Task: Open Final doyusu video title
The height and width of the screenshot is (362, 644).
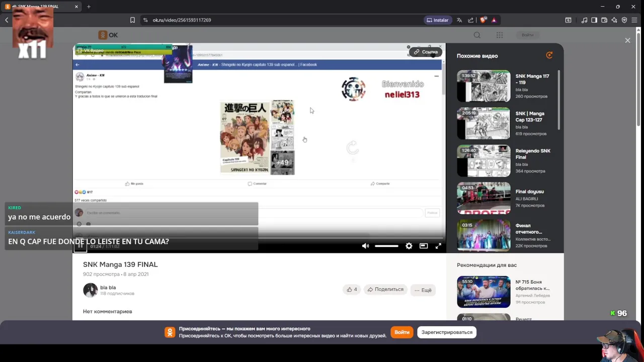Action: tap(529, 192)
